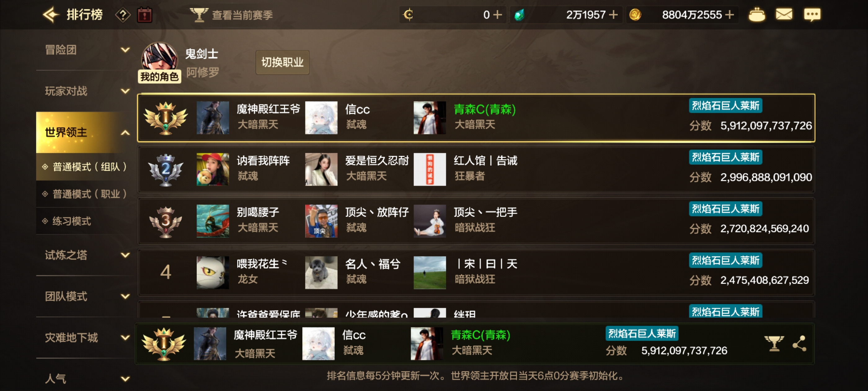Click the 切换职业 button

(x=282, y=62)
